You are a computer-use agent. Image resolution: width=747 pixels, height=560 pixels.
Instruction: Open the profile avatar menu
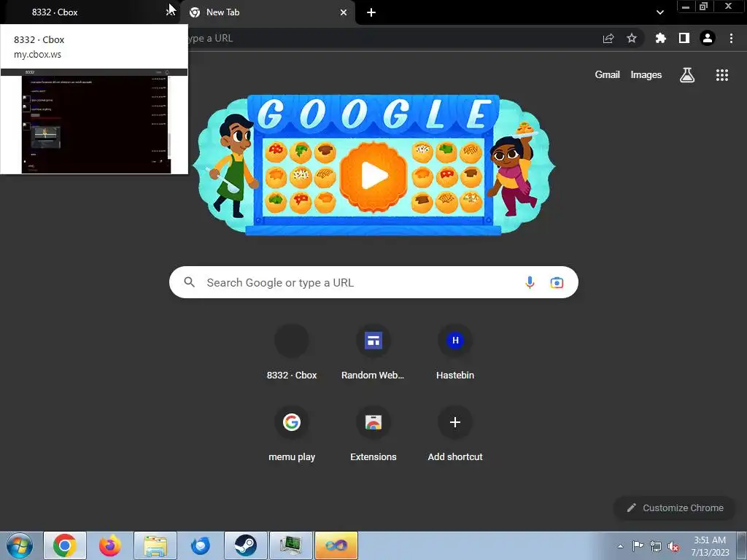click(708, 38)
